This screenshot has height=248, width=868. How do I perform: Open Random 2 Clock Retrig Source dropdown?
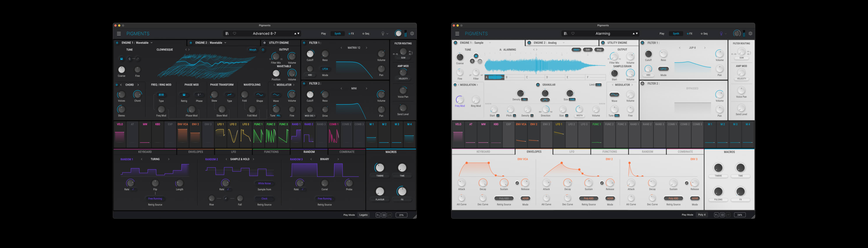point(264,199)
